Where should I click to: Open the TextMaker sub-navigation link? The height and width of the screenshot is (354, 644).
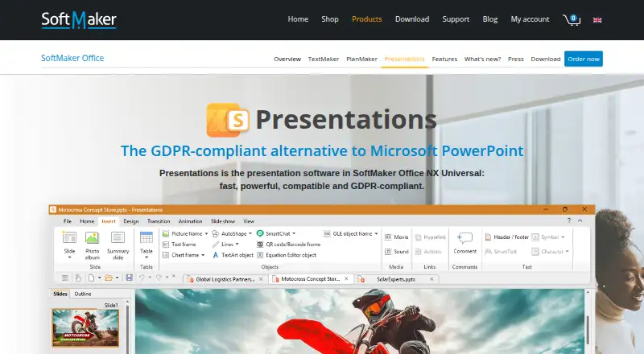pyautogui.click(x=324, y=60)
